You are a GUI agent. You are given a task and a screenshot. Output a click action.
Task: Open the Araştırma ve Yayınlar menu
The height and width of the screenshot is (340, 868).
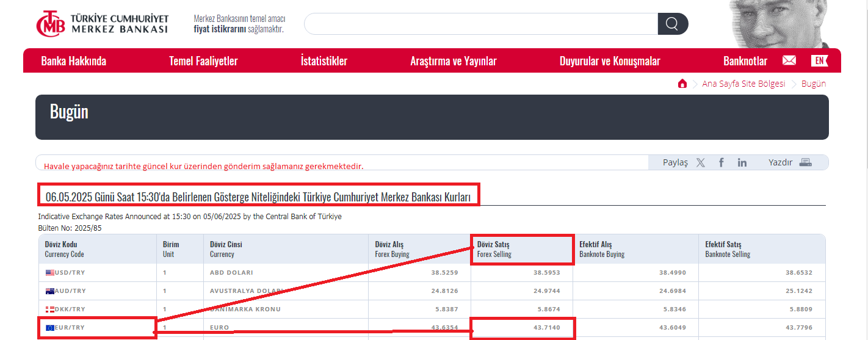coord(454,61)
